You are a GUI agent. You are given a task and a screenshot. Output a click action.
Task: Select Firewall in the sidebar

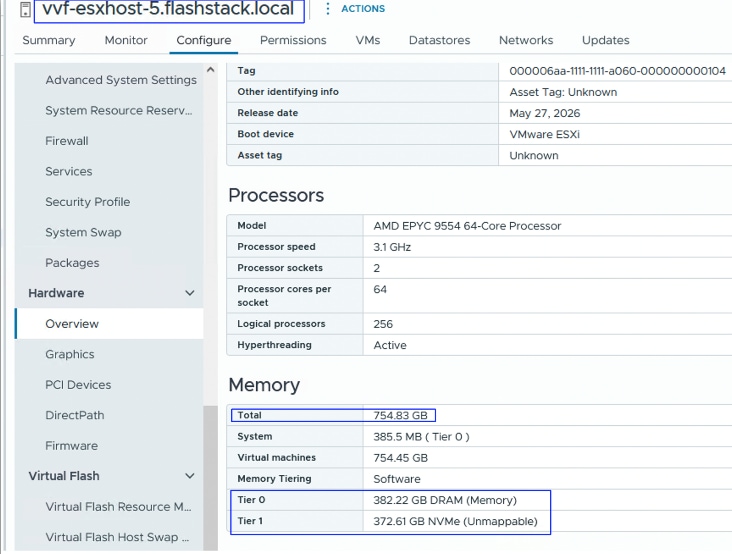tap(67, 141)
